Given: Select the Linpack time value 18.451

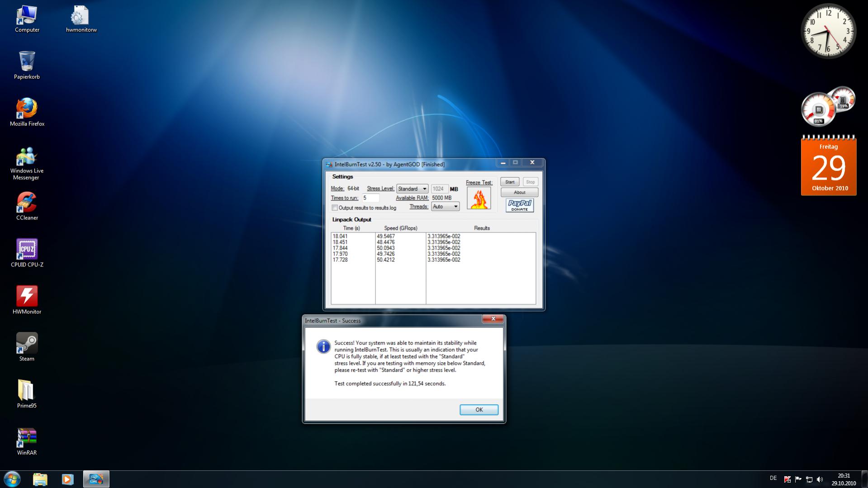Looking at the screenshot, I should point(340,242).
